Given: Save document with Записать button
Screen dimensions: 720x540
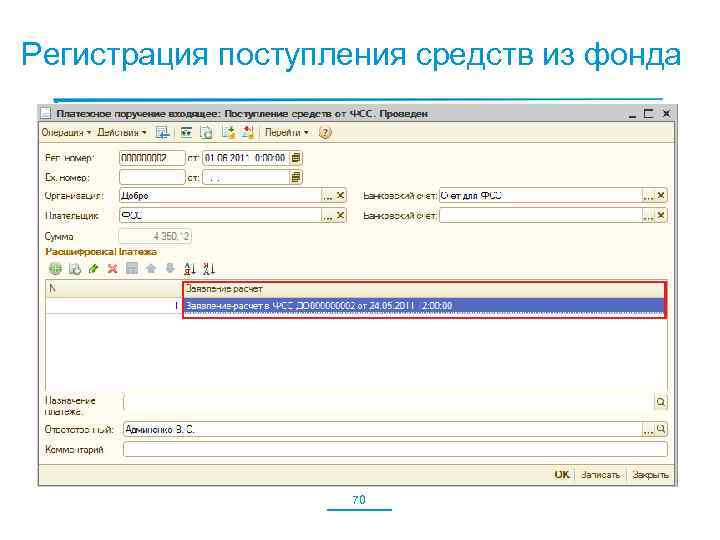Looking at the screenshot, I should (600, 475).
